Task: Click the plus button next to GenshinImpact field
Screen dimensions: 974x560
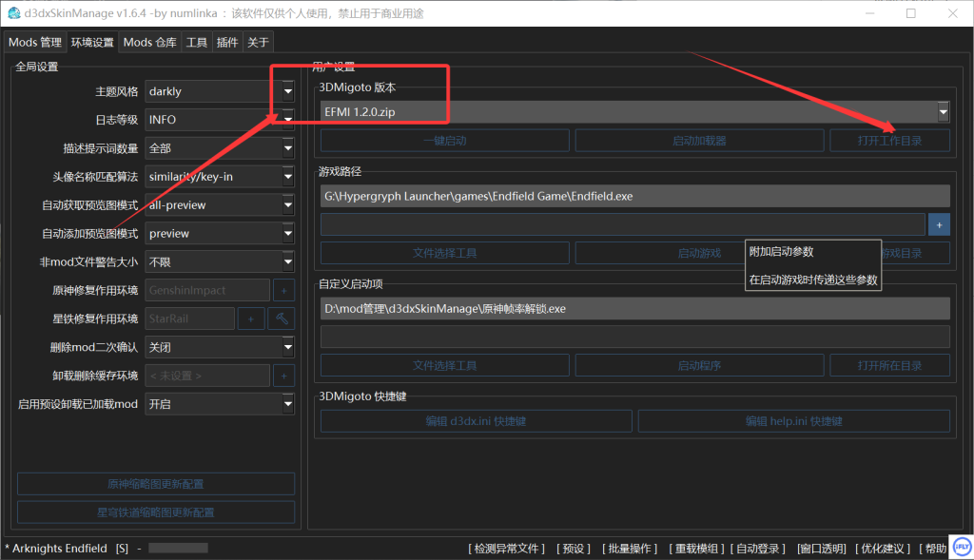Action: 283,290
